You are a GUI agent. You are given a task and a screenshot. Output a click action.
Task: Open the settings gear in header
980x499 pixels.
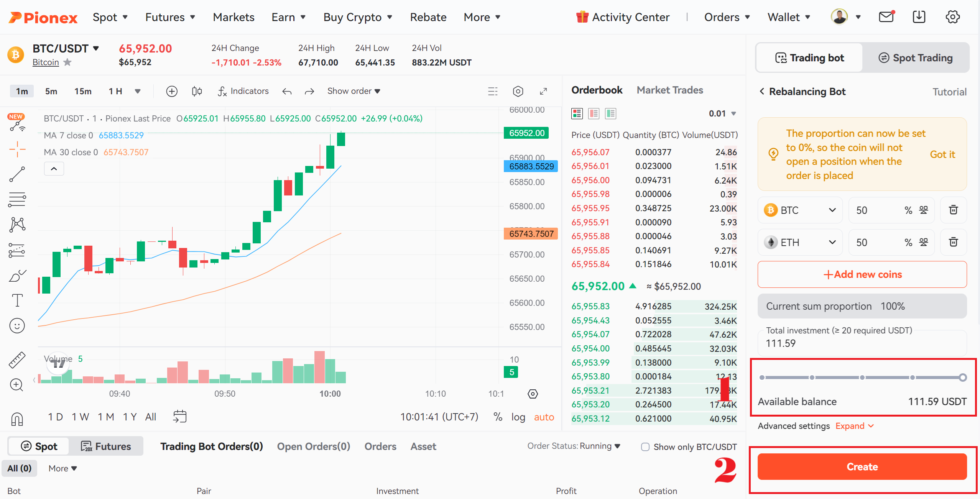(x=952, y=17)
